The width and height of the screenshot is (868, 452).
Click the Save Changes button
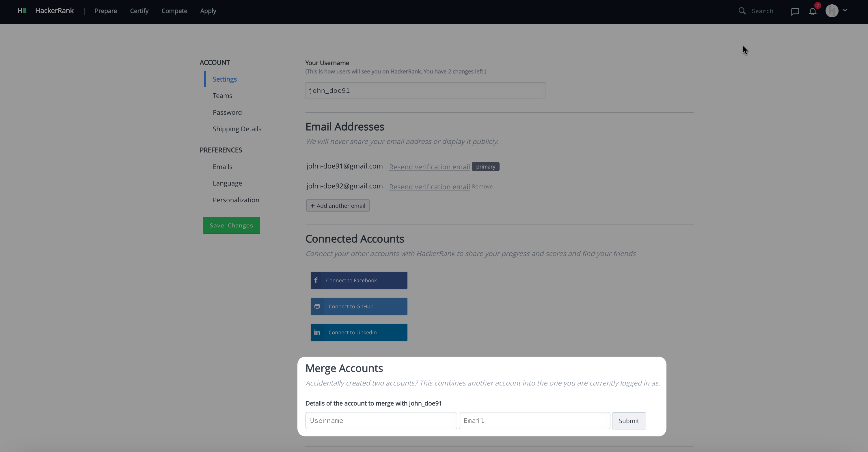232,225
